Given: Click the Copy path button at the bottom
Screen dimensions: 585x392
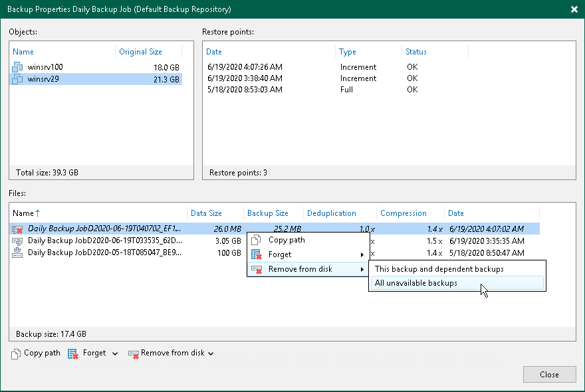Looking at the screenshot, I should pyautogui.click(x=35, y=353).
